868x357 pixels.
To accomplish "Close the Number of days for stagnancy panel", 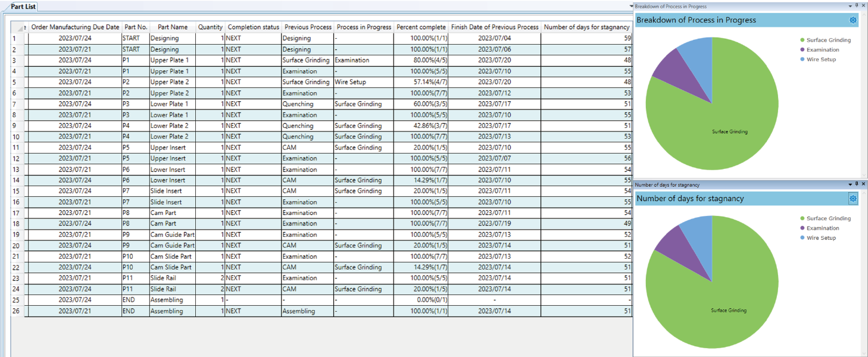I will pyautogui.click(x=863, y=184).
